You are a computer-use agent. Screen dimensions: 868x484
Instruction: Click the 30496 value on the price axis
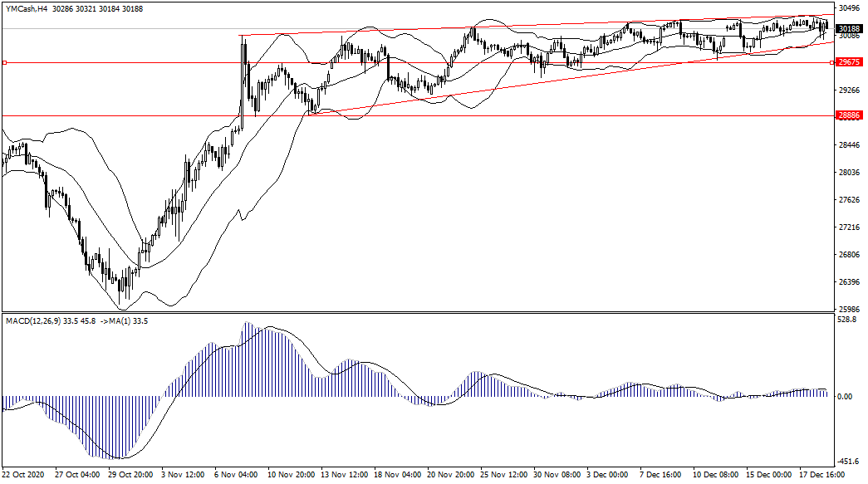(x=848, y=8)
